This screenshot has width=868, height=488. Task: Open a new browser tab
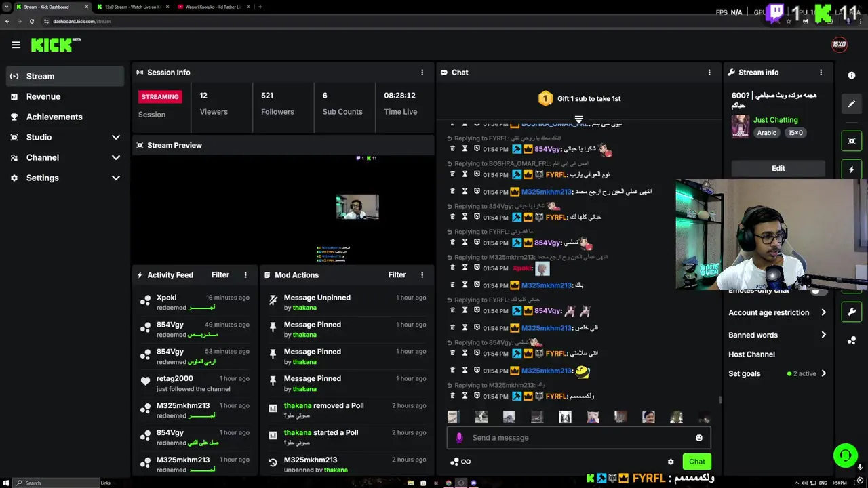[x=260, y=7]
